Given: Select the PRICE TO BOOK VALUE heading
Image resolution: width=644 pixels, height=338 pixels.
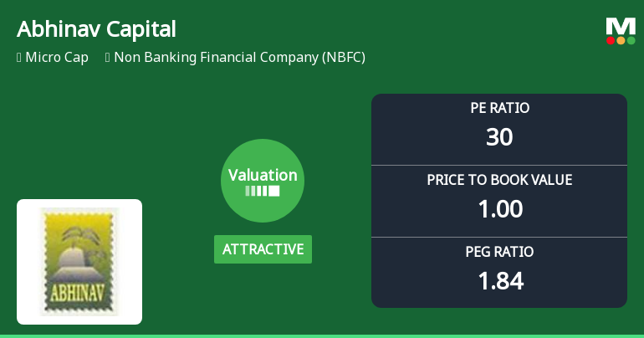Looking at the screenshot, I should pyautogui.click(x=499, y=180).
